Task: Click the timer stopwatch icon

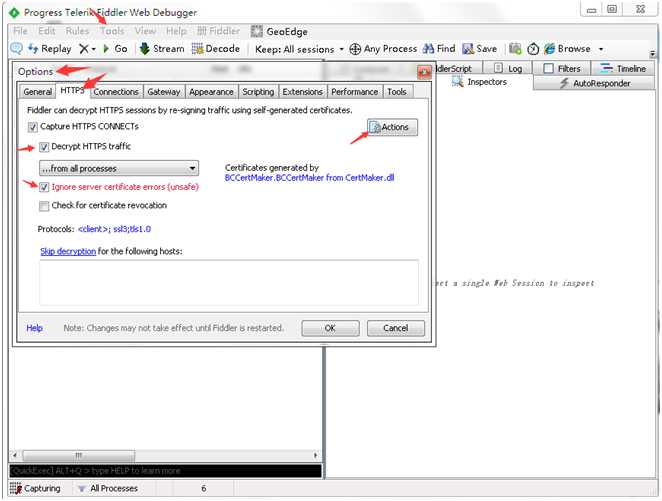Action: pos(533,49)
